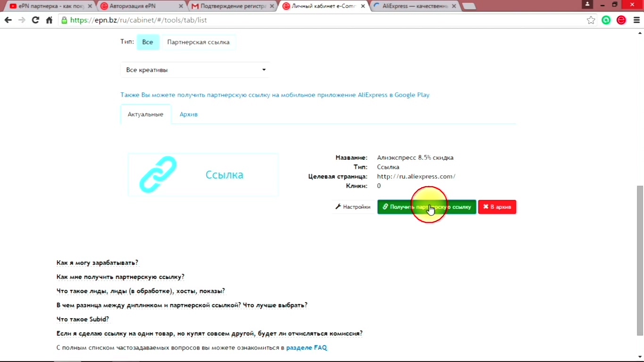Switch to the Архив tab
644x362 pixels.
188,114
